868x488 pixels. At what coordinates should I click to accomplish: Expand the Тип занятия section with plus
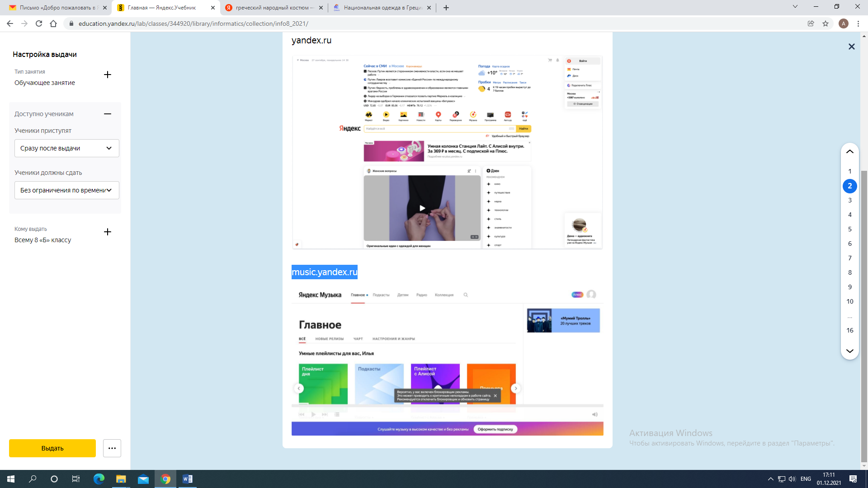coord(108,75)
